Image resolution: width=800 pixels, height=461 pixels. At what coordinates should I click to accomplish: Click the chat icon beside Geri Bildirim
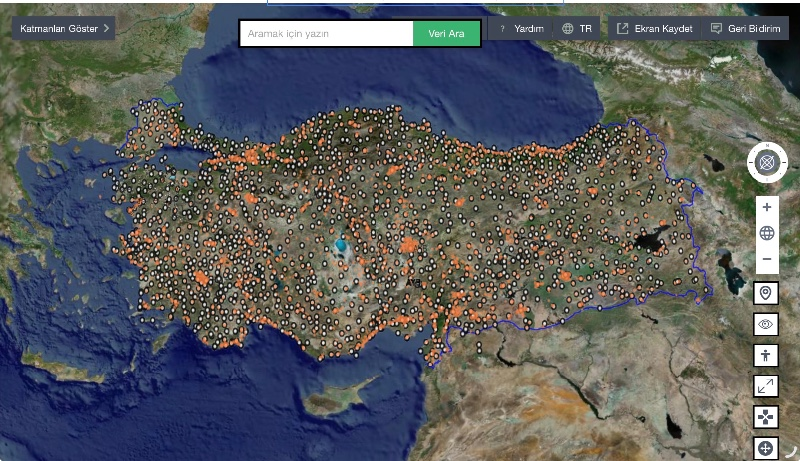pos(716,29)
